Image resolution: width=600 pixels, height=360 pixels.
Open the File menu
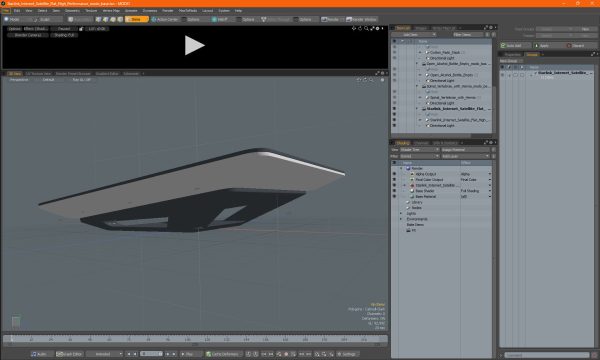6,11
